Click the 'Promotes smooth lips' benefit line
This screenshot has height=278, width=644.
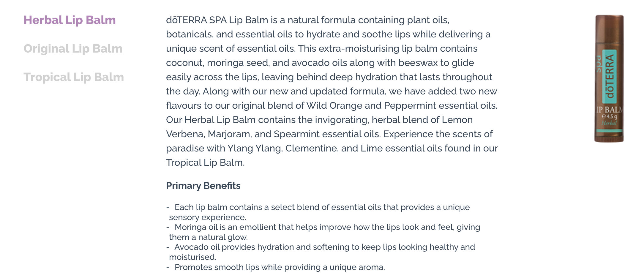(276, 267)
